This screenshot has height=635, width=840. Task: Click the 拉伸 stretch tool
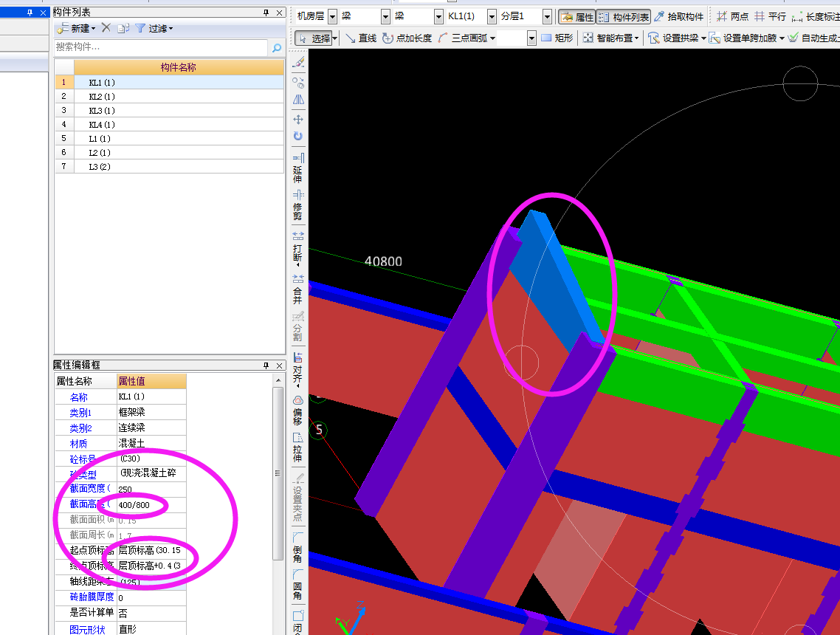click(298, 447)
